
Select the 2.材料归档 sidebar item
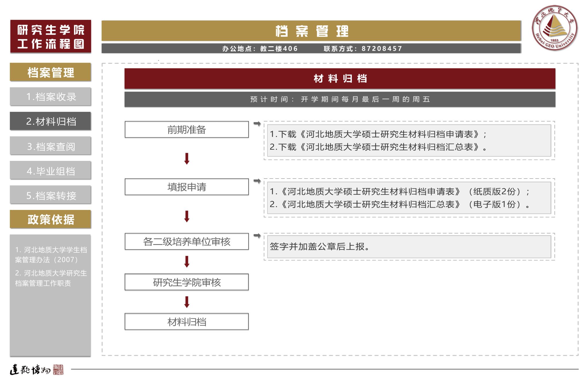pos(51,121)
